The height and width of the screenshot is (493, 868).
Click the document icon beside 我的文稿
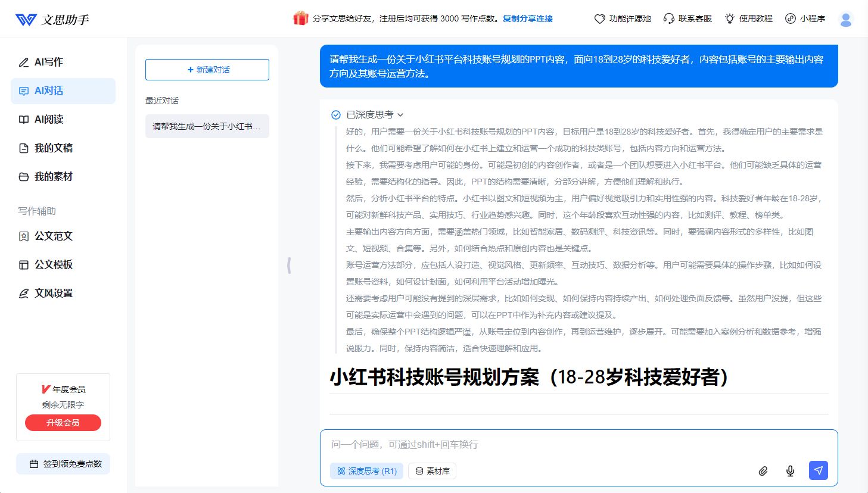(x=24, y=148)
